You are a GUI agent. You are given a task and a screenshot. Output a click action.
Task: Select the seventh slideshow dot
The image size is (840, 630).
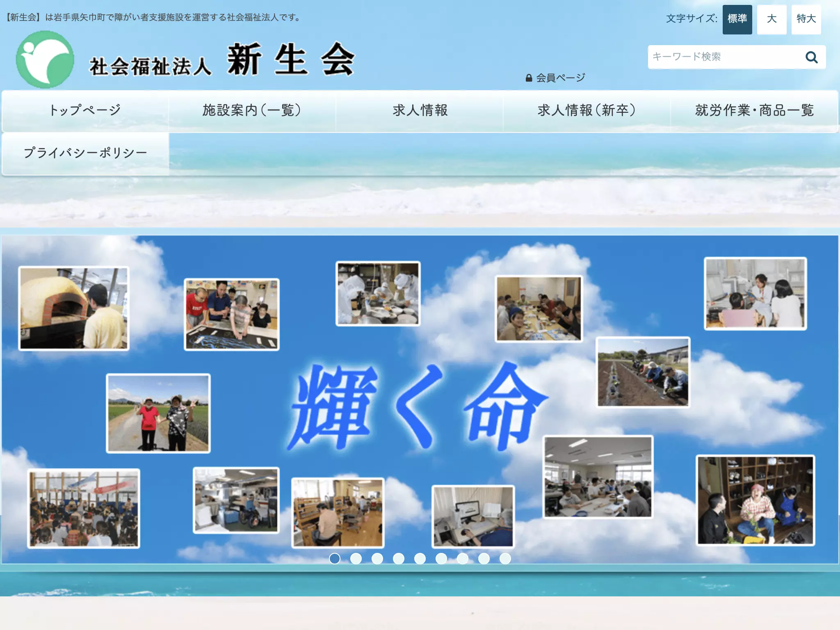click(463, 559)
